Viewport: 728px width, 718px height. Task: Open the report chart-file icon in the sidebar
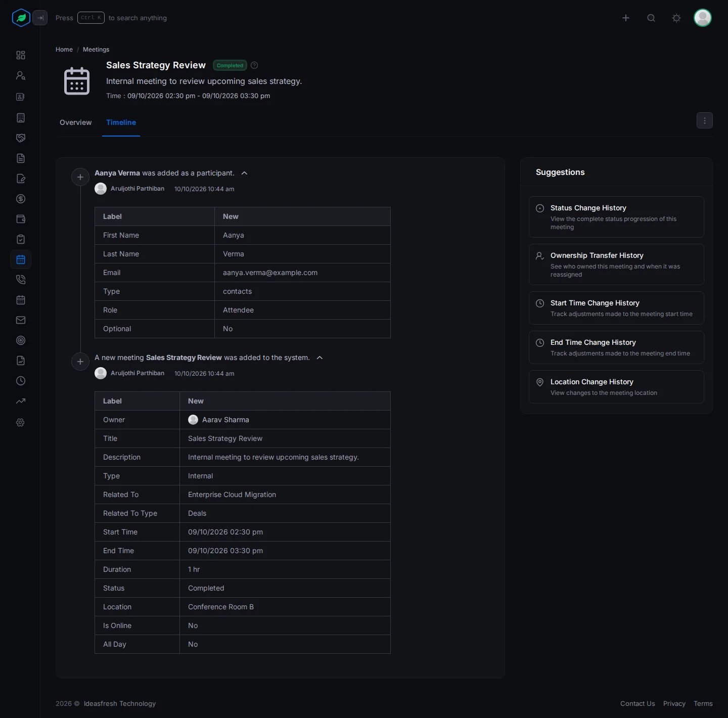tap(21, 361)
